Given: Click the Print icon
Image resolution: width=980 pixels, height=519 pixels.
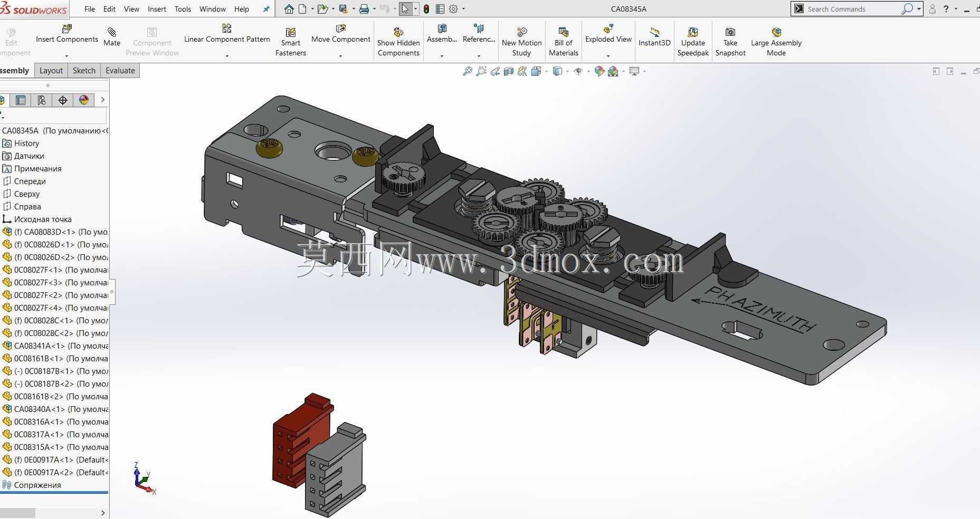Looking at the screenshot, I should pyautogui.click(x=364, y=9).
